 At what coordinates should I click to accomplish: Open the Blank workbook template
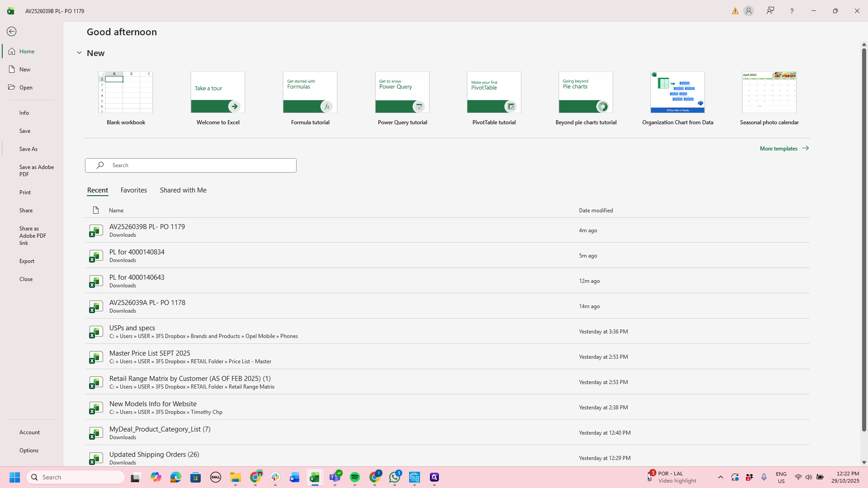tap(126, 99)
